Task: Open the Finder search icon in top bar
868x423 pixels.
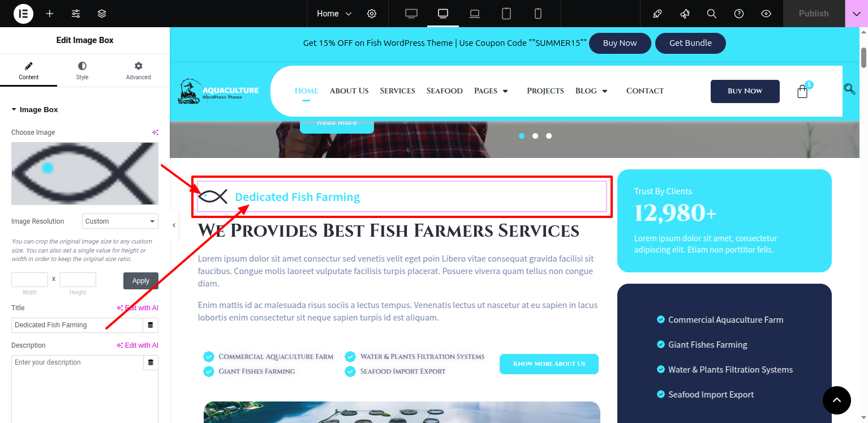Action: coord(712,14)
